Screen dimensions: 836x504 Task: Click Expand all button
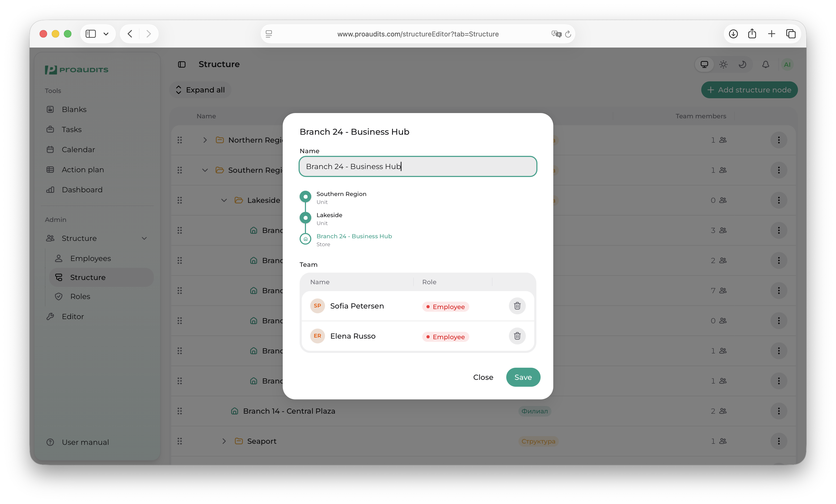tap(200, 90)
